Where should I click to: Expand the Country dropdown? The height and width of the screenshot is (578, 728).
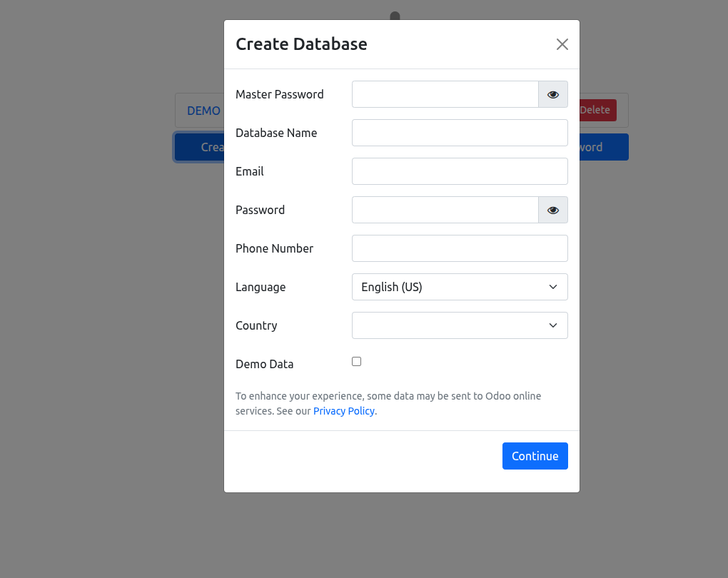[460, 325]
